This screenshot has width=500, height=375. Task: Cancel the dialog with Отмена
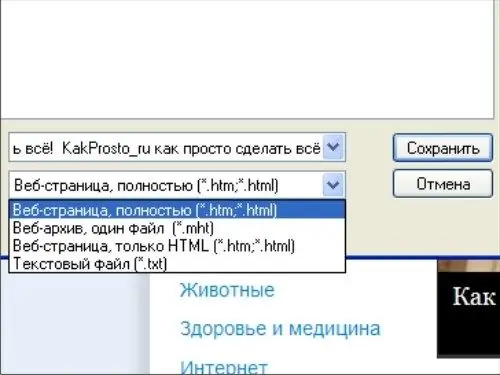click(x=443, y=184)
